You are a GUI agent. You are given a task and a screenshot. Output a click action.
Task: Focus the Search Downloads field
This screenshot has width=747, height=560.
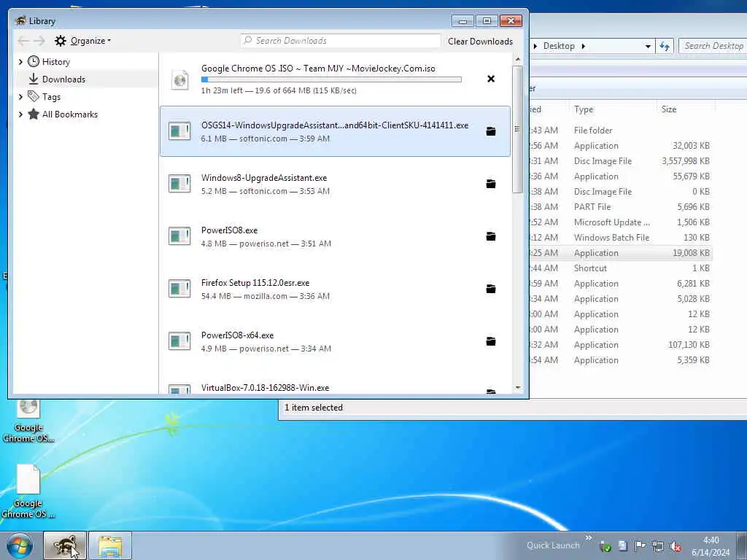pyautogui.click(x=341, y=41)
